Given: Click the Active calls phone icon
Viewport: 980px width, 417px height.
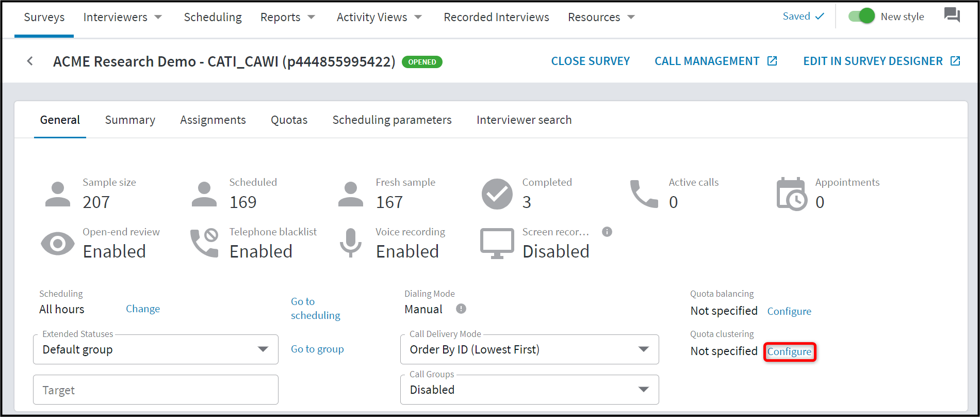Looking at the screenshot, I should [644, 194].
